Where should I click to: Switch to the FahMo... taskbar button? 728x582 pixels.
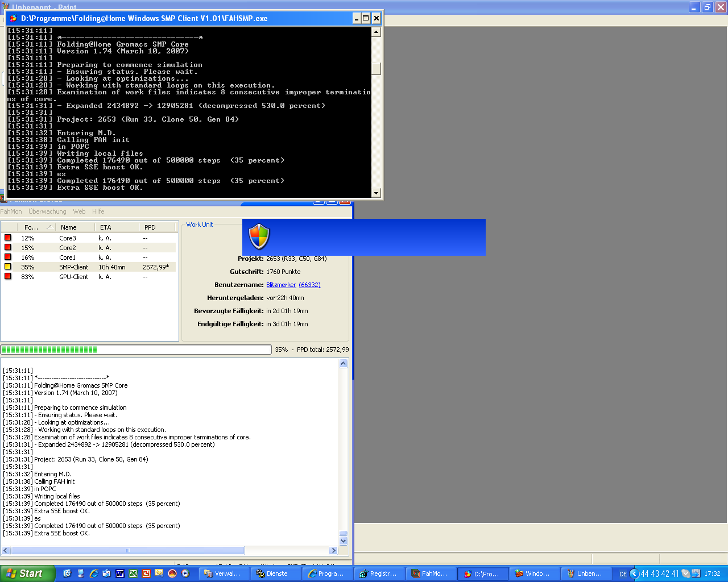432,573
